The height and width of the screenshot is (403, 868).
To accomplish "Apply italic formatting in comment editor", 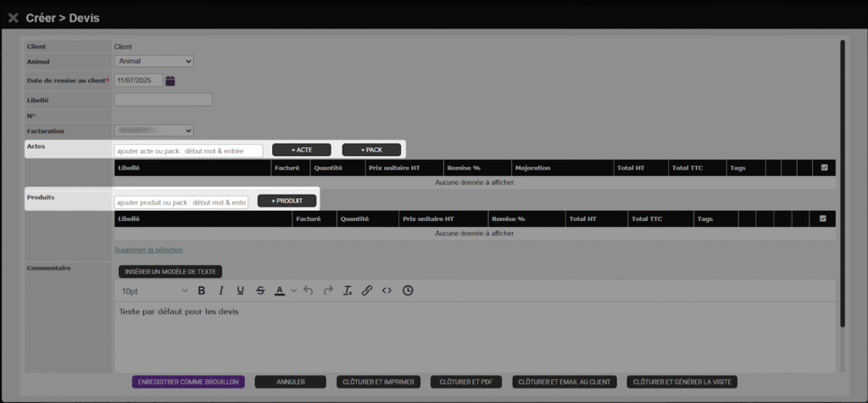I will pos(221,290).
